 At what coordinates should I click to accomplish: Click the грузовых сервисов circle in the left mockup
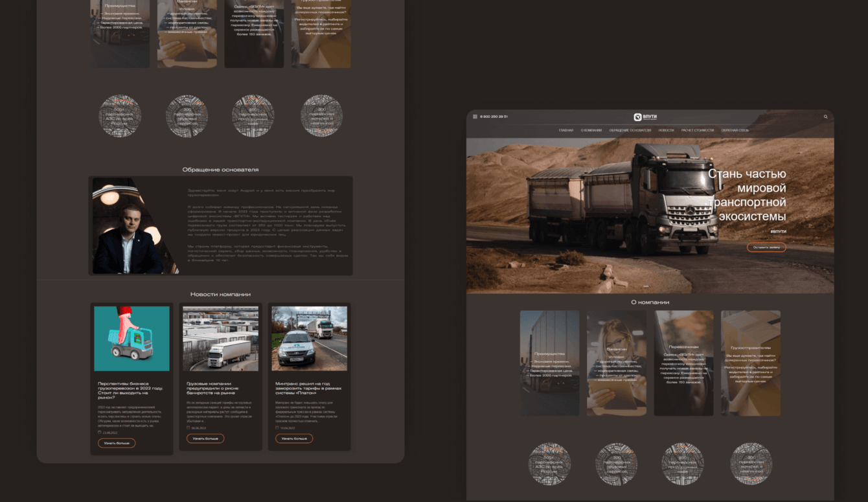coord(187,116)
